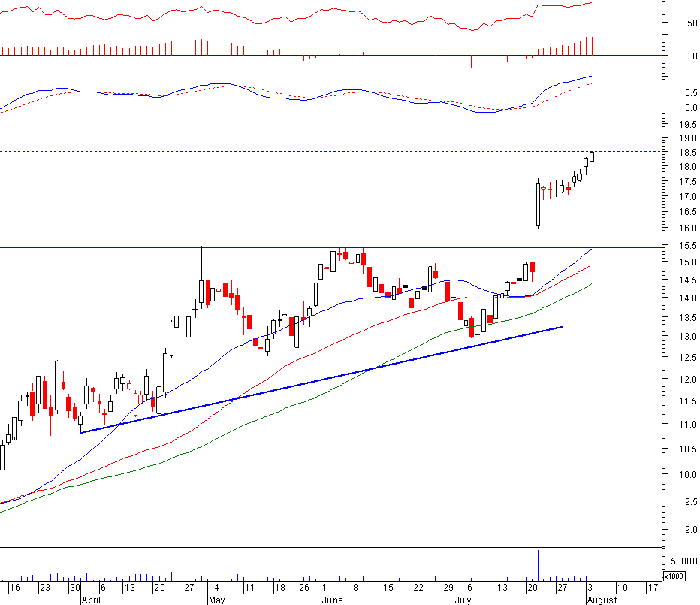Image resolution: width=700 pixels, height=605 pixels.
Task: Click the tall volume spike bar in July
Action: [x=538, y=565]
